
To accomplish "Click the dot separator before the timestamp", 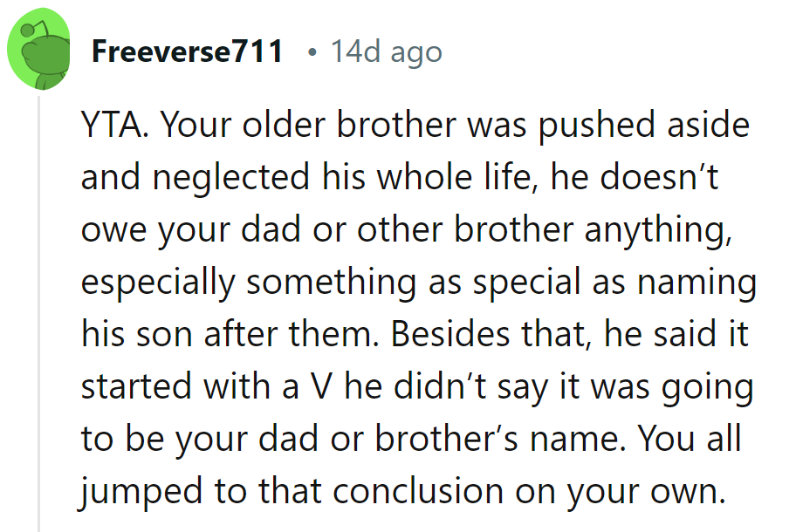I will [311, 52].
